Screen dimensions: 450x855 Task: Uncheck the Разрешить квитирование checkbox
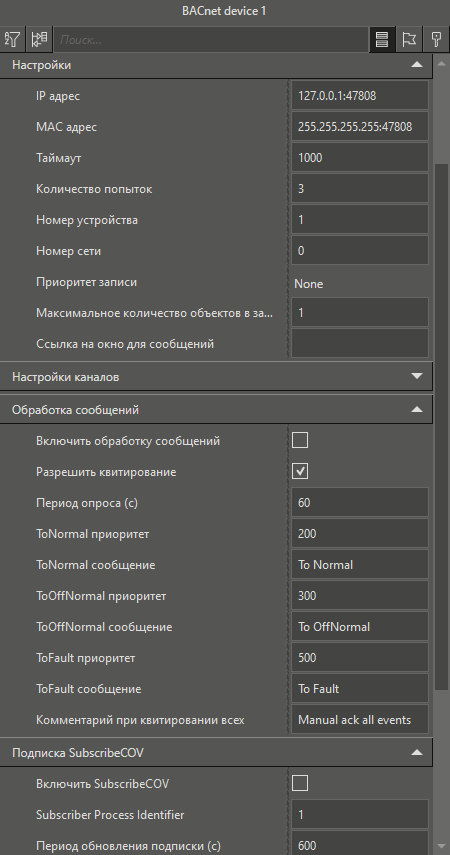point(300,471)
